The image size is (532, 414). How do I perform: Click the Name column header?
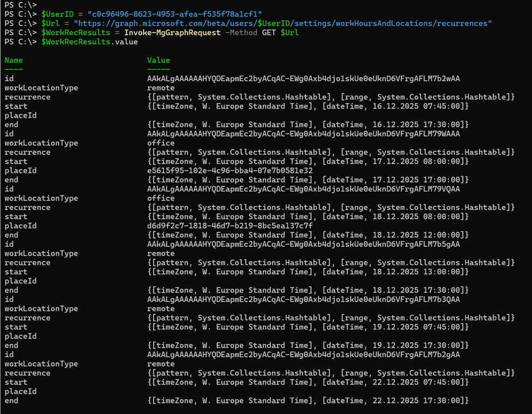click(14, 60)
